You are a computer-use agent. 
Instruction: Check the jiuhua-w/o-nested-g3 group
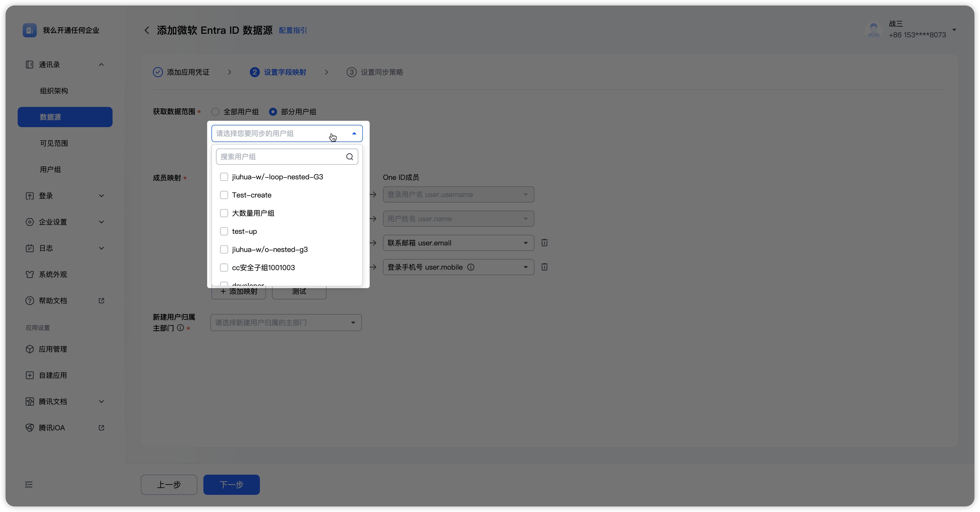[224, 249]
